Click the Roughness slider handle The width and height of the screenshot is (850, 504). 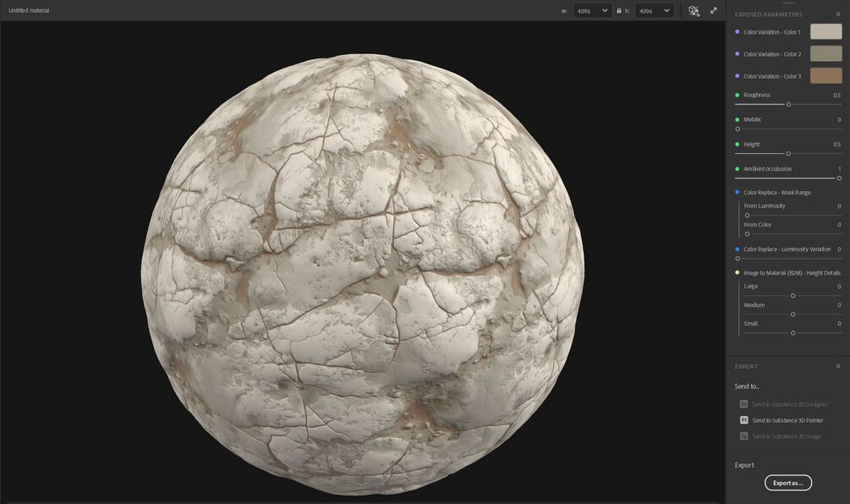(788, 104)
